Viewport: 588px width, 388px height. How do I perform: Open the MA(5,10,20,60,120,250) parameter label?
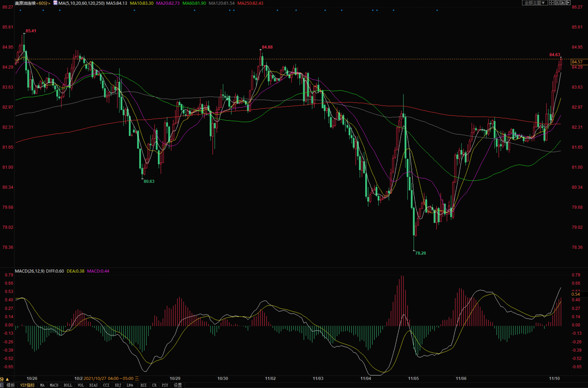(x=81, y=3)
